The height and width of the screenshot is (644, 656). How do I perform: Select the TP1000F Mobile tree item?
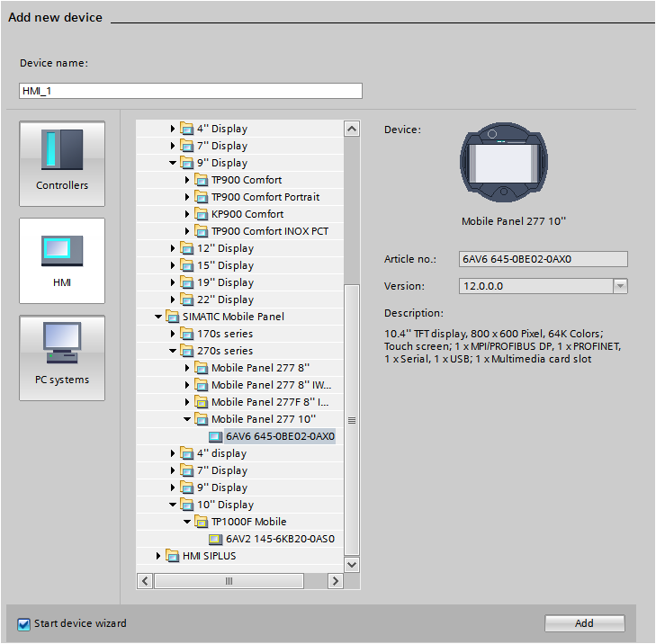248,522
